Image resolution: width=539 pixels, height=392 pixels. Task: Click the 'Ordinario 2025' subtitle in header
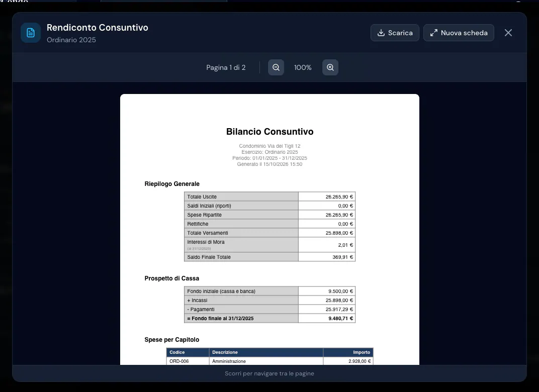[x=71, y=40]
